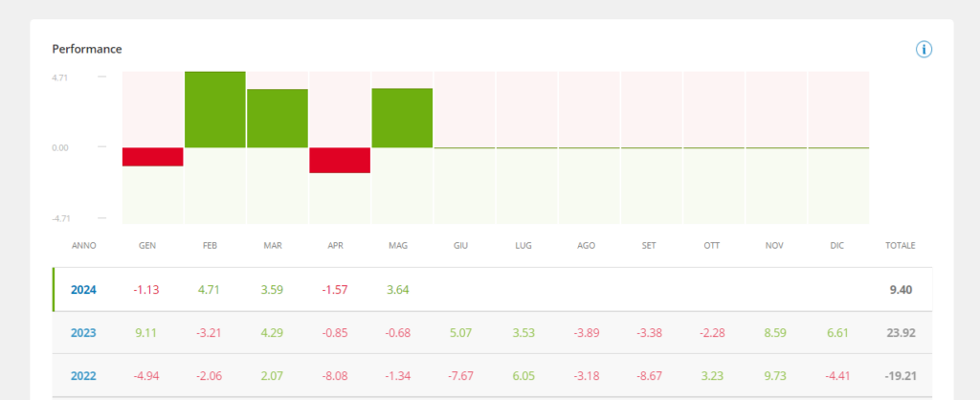
Task: Select the 2022 year label
Action: [84, 376]
